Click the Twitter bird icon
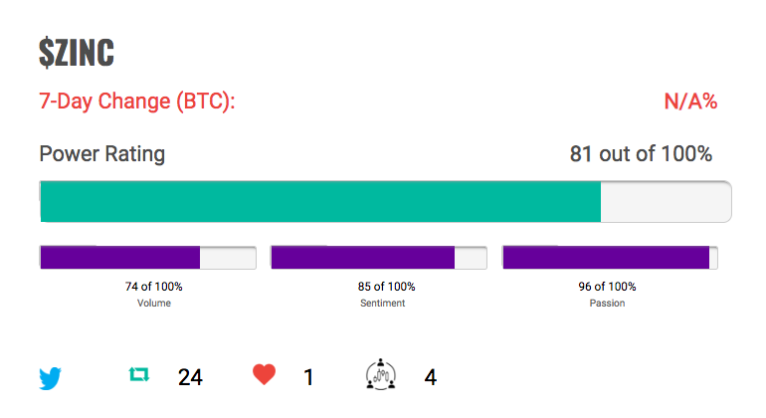This screenshot has width=766, height=418. [x=50, y=378]
